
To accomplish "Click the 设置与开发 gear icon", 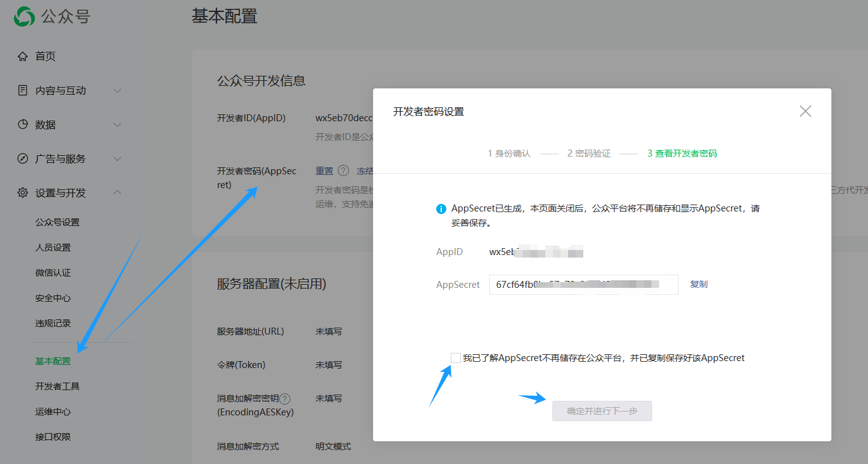I will [x=23, y=193].
